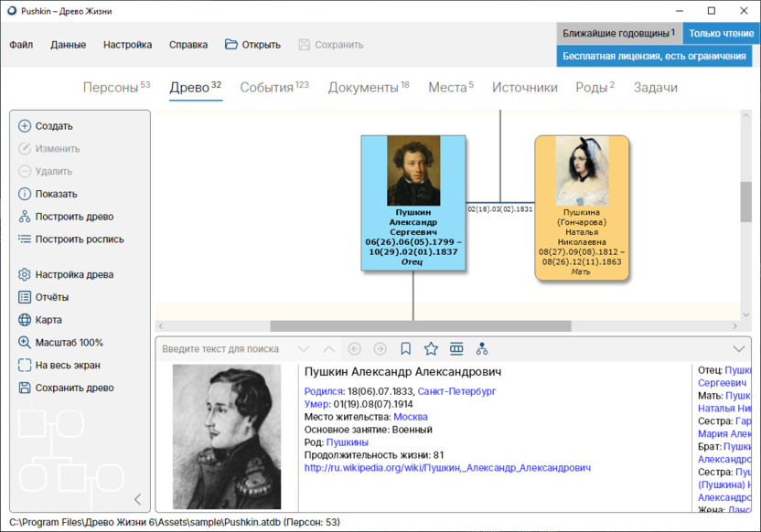Switch to the Документы tab
Viewport: 761px width, 532px height.
(369, 87)
